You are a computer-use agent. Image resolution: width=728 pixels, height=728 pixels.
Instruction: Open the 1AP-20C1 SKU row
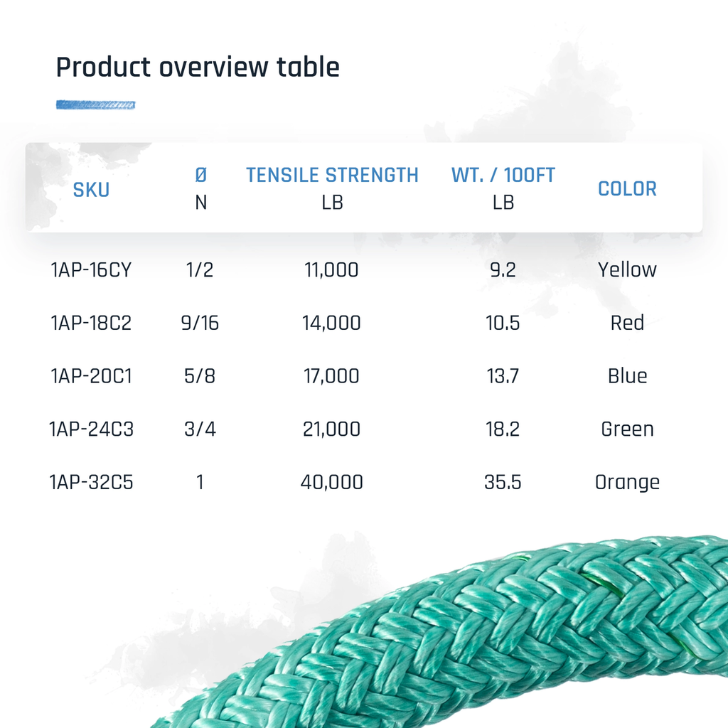(91, 376)
